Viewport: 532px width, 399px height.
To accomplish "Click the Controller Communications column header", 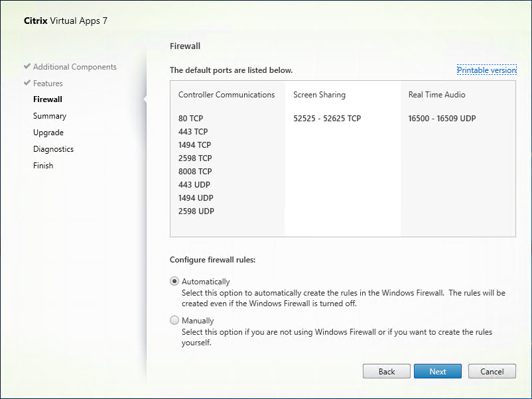I will click(x=226, y=95).
